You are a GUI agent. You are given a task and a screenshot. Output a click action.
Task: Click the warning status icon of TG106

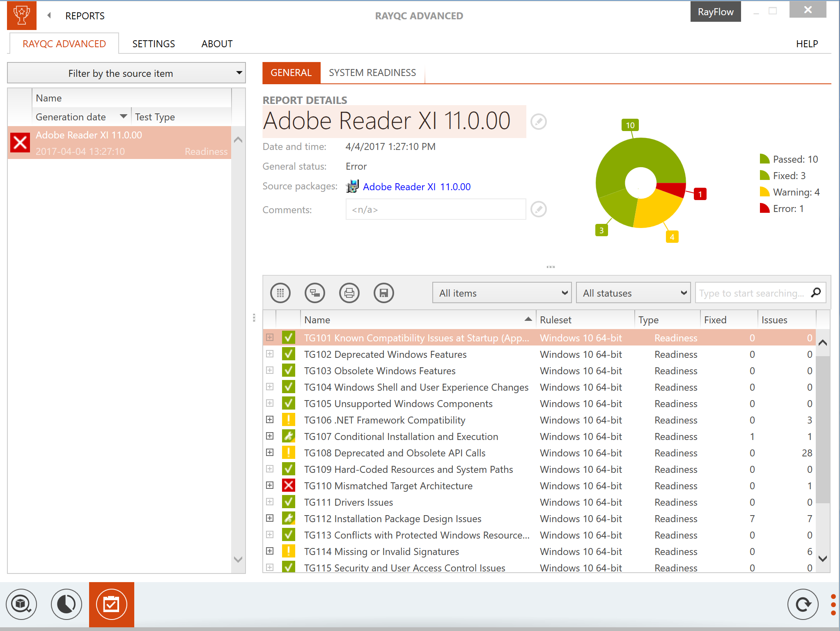coord(289,420)
